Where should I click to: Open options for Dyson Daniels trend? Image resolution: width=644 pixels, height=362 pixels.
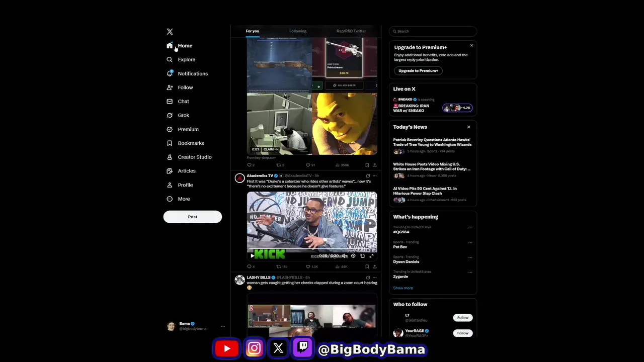[470, 257]
